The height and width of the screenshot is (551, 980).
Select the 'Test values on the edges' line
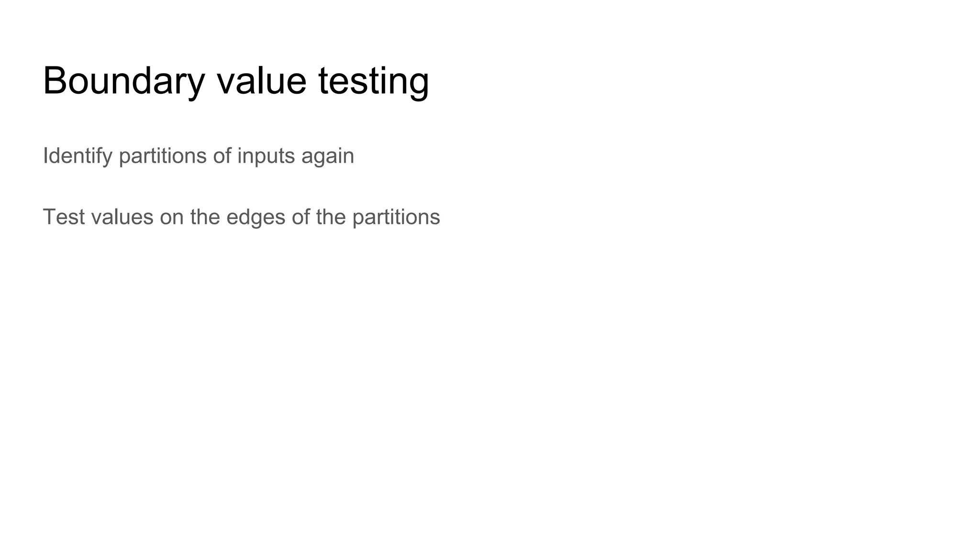(x=241, y=217)
